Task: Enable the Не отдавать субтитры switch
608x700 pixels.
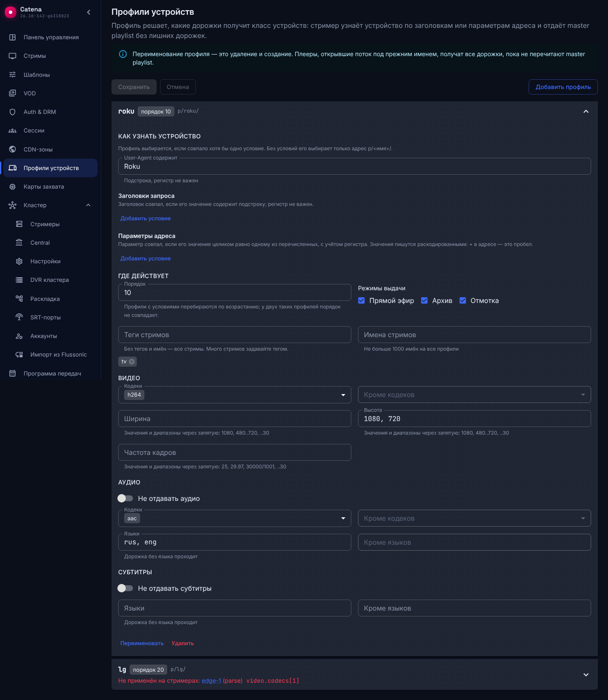Action: pyautogui.click(x=125, y=588)
